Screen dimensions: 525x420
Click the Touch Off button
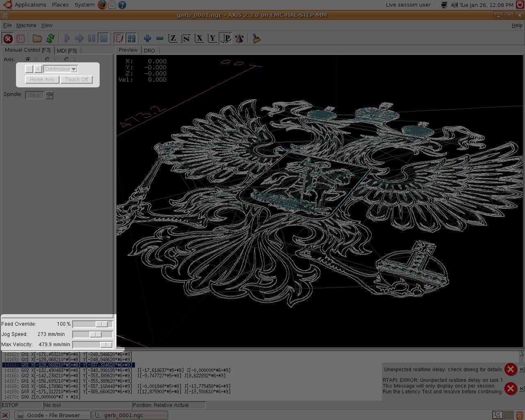coord(76,80)
